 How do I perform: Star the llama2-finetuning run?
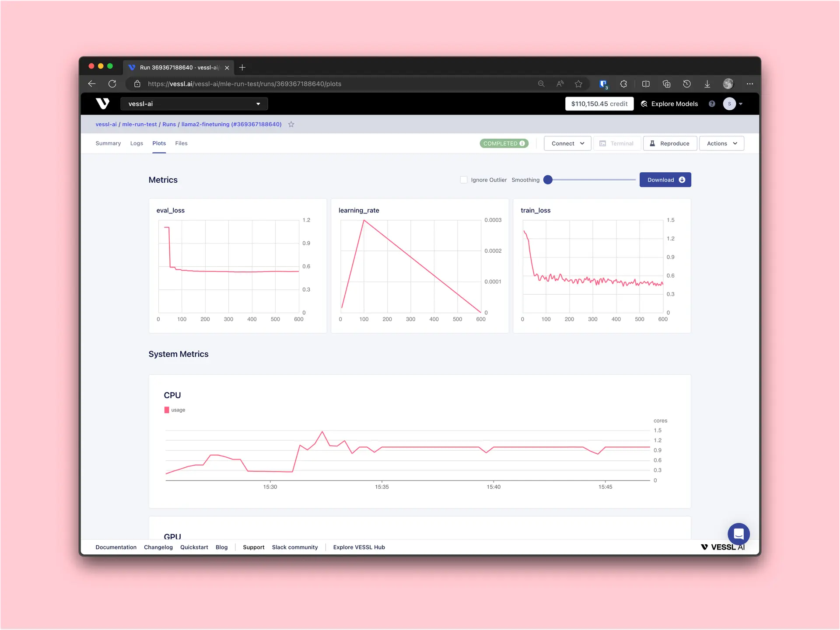(x=291, y=125)
